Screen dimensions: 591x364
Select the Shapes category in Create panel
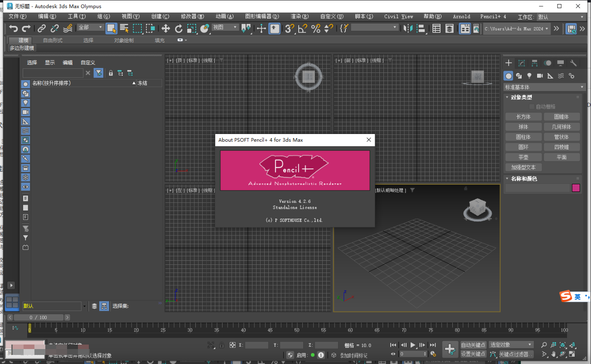pos(519,76)
